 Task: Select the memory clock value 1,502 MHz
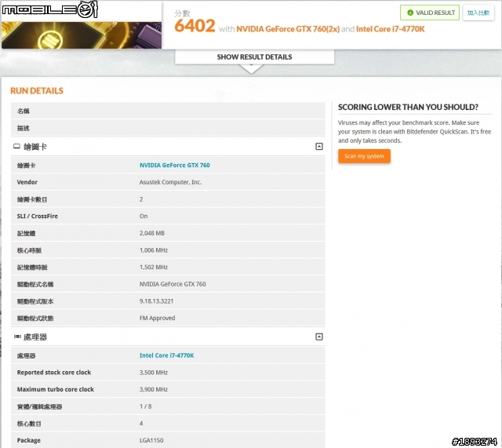click(154, 267)
